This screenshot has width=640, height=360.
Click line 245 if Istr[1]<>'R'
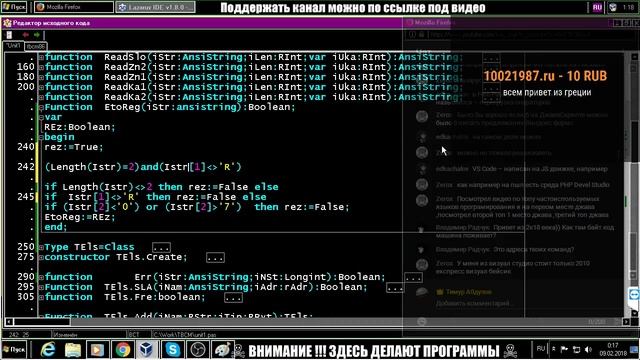pyautogui.click(x=155, y=197)
